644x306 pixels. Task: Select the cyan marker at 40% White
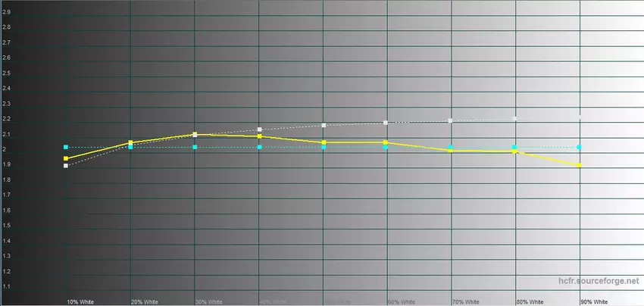259,147
